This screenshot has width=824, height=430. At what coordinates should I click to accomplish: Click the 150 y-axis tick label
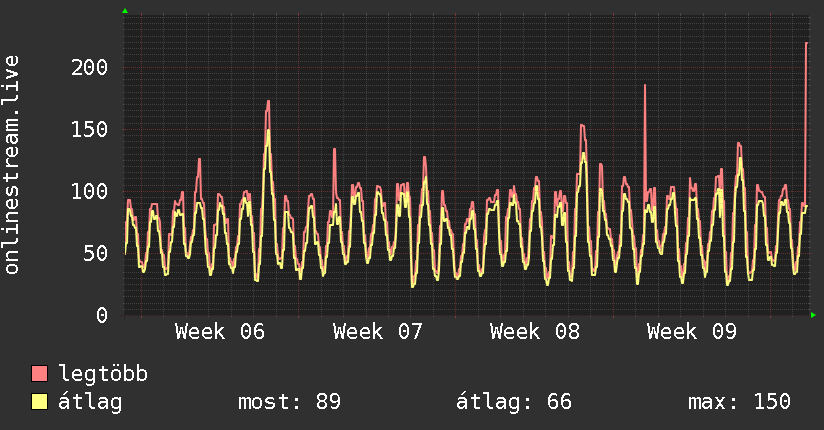point(89,129)
